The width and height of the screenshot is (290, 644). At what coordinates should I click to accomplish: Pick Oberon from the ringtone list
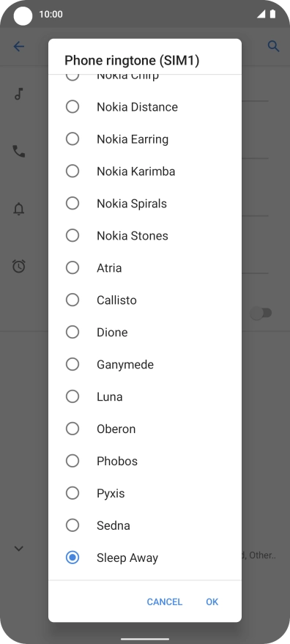tap(144, 429)
